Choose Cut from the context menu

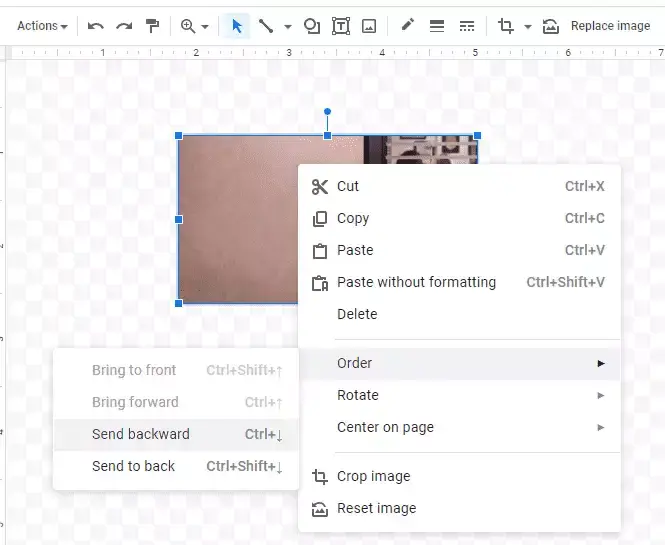pyautogui.click(x=459, y=186)
